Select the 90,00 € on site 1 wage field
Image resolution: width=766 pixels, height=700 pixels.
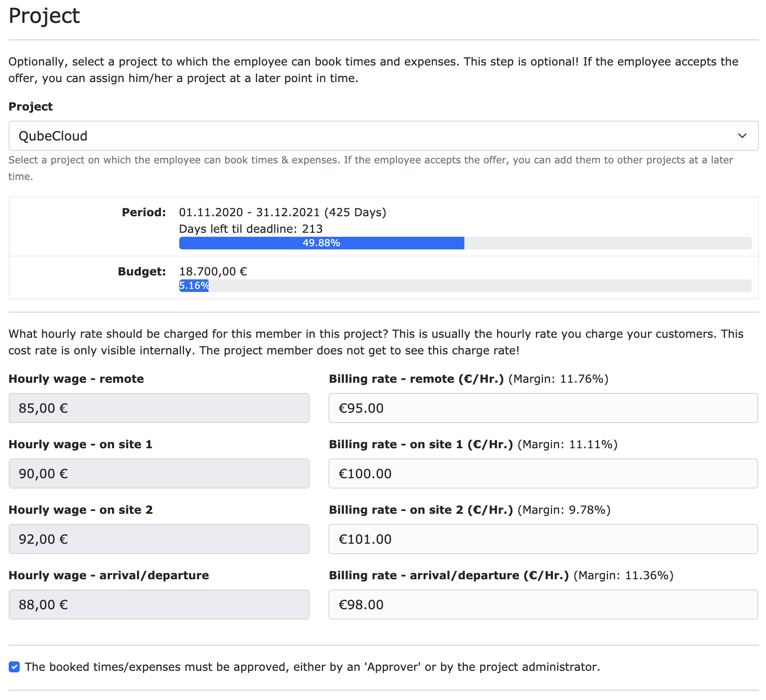coord(158,474)
